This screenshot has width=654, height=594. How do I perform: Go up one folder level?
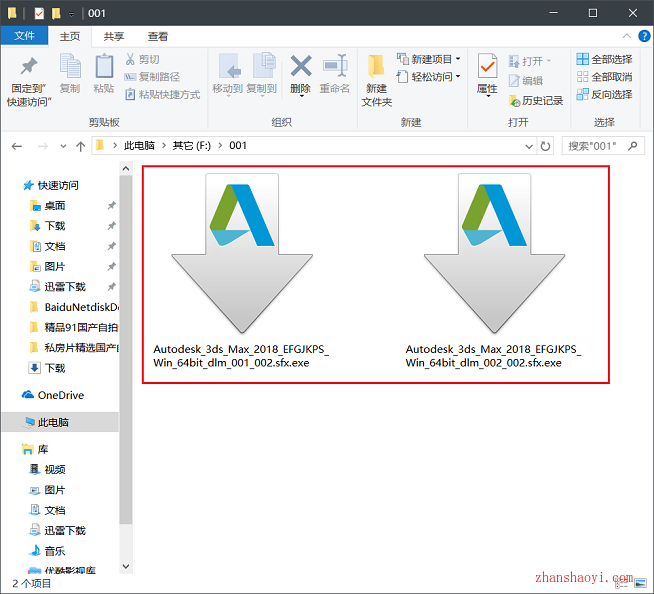(x=80, y=146)
